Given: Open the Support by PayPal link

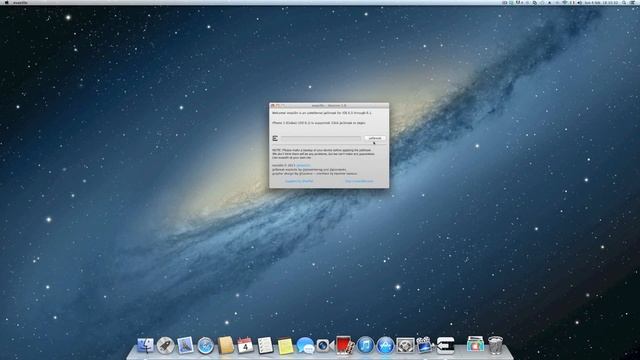Looking at the screenshot, I should 299,181.
